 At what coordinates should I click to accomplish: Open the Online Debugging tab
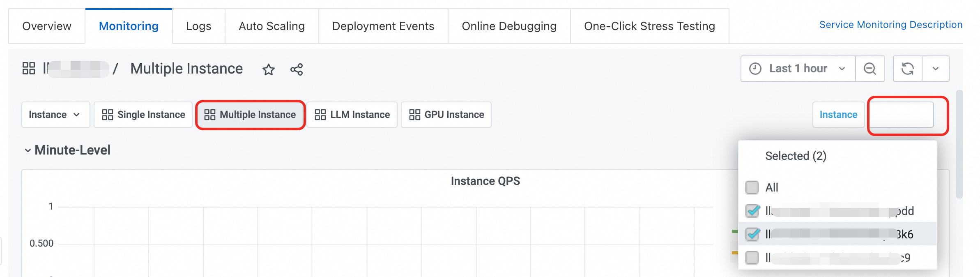click(509, 26)
